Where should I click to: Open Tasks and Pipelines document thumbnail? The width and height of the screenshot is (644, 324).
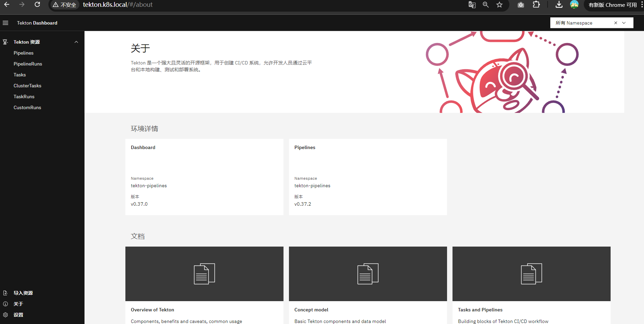[532, 274]
